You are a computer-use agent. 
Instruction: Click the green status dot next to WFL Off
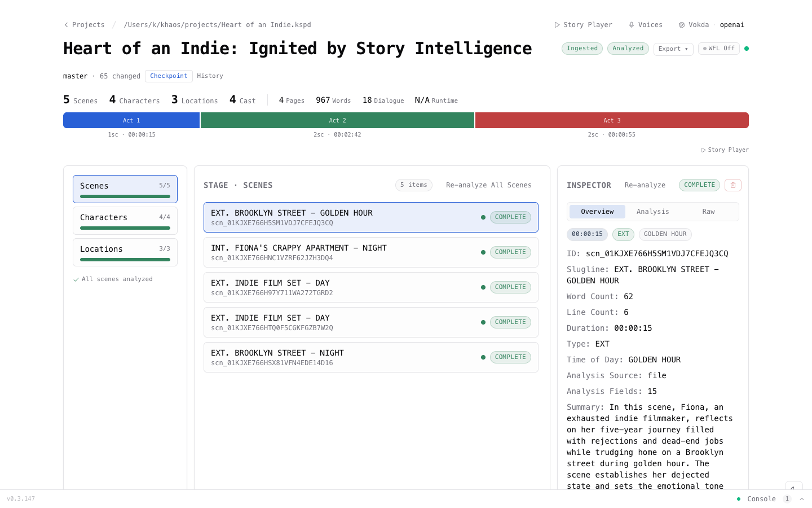746,49
